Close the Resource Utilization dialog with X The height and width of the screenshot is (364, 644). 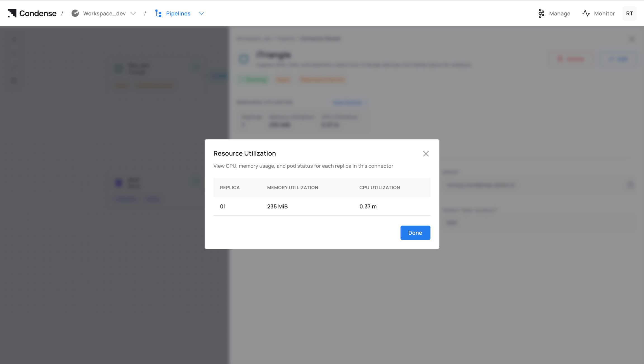point(426,153)
